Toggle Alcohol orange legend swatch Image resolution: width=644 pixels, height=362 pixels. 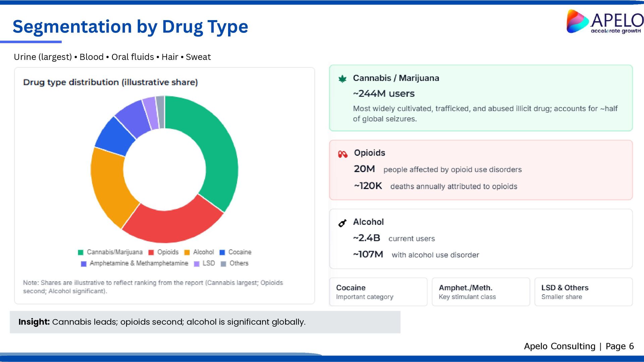187,252
